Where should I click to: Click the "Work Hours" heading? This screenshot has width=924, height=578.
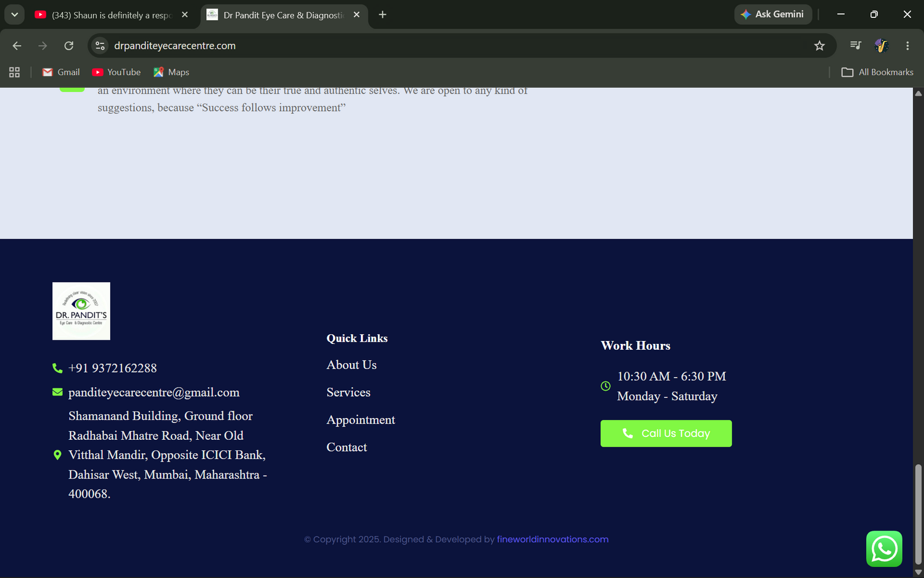click(635, 346)
